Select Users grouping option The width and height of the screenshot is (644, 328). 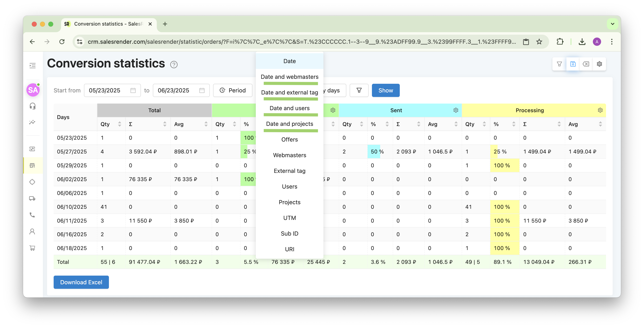click(x=289, y=186)
